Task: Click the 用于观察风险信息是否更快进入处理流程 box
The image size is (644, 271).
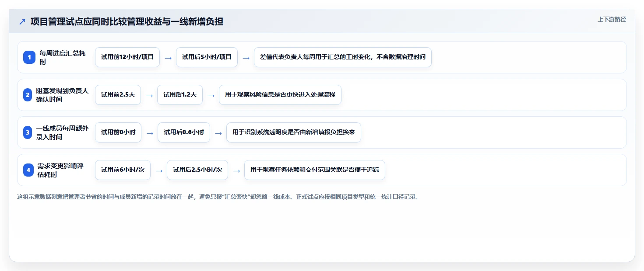Action: tap(280, 95)
